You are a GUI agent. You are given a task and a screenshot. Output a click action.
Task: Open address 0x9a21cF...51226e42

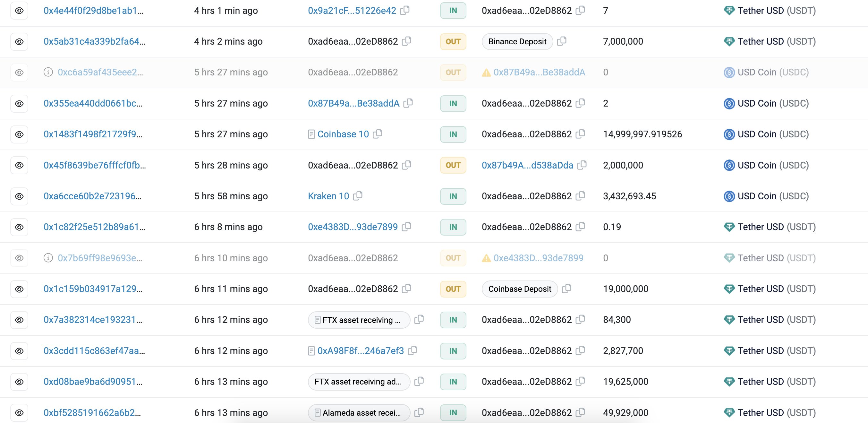pyautogui.click(x=352, y=11)
